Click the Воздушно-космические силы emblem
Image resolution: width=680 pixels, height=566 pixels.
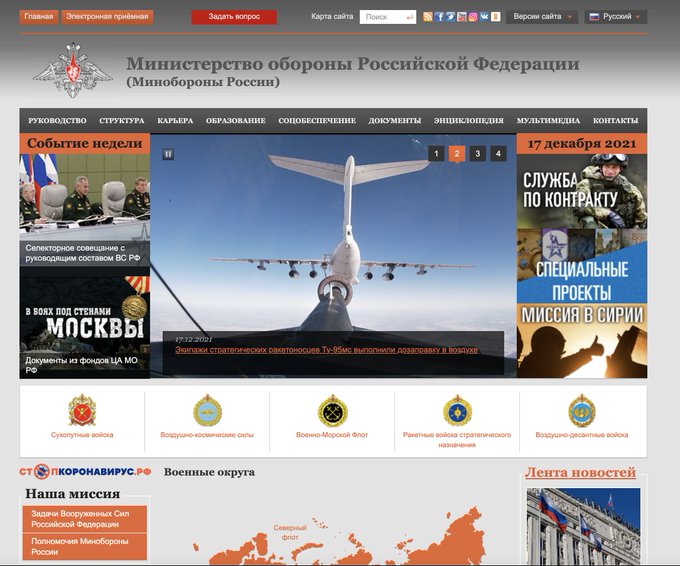[207, 410]
